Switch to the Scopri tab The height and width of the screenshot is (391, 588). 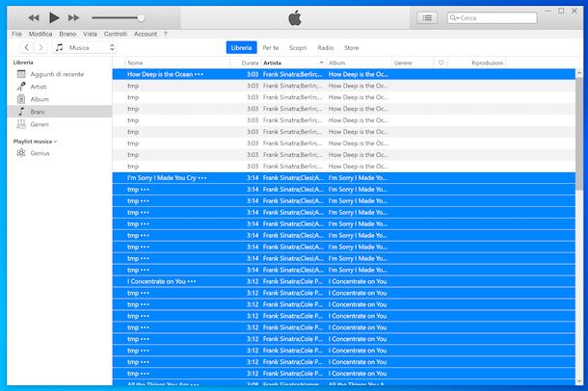coord(298,48)
